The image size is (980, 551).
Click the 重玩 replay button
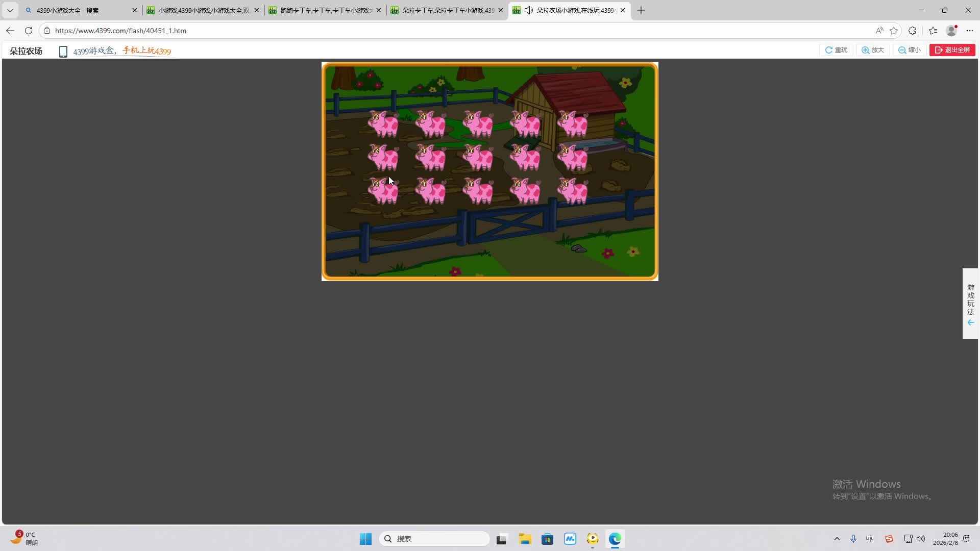(836, 50)
